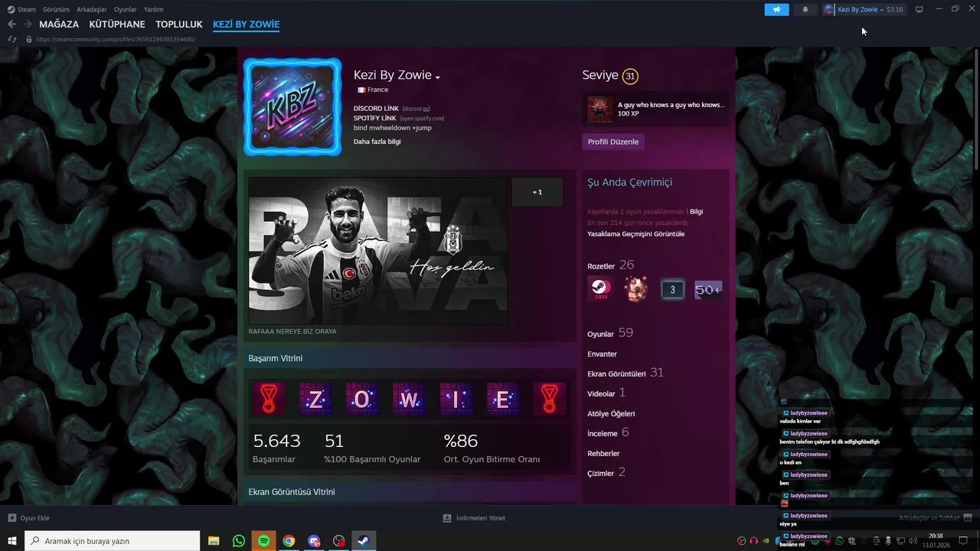Screen dimensions: 980x551
Task: Click the E letter achievement icon
Action: pyautogui.click(x=502, y=399)
